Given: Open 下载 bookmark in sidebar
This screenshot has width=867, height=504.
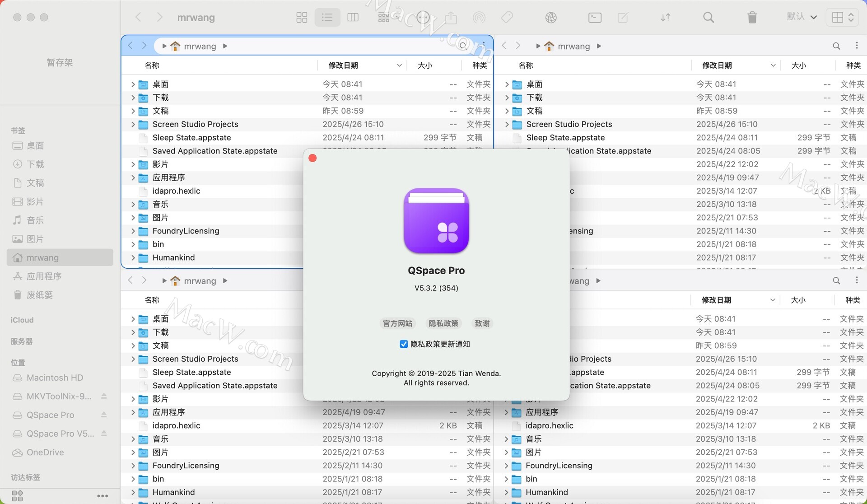Looking at the screenshot, I should [x=60, y=164].
